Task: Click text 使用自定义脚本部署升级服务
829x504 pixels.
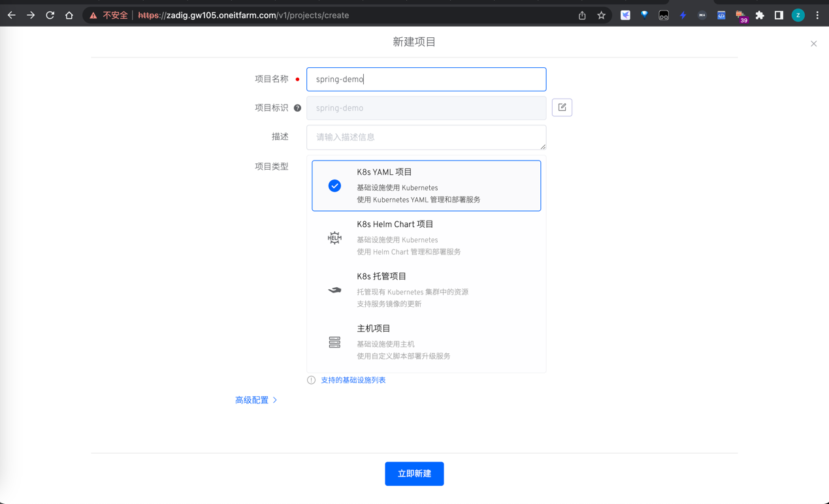Action: pos(403,356)
